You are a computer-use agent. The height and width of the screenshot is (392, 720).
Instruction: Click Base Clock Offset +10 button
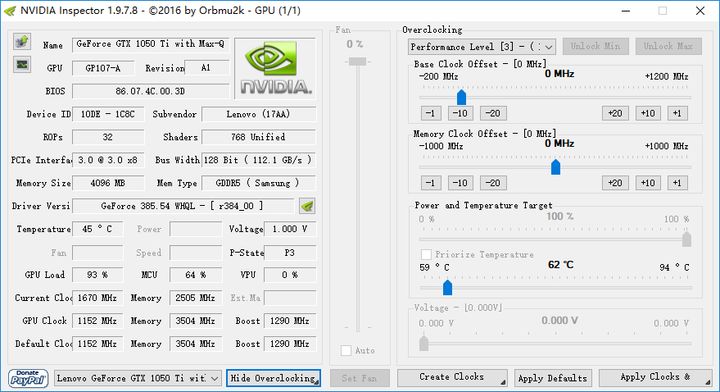(648, 113)
